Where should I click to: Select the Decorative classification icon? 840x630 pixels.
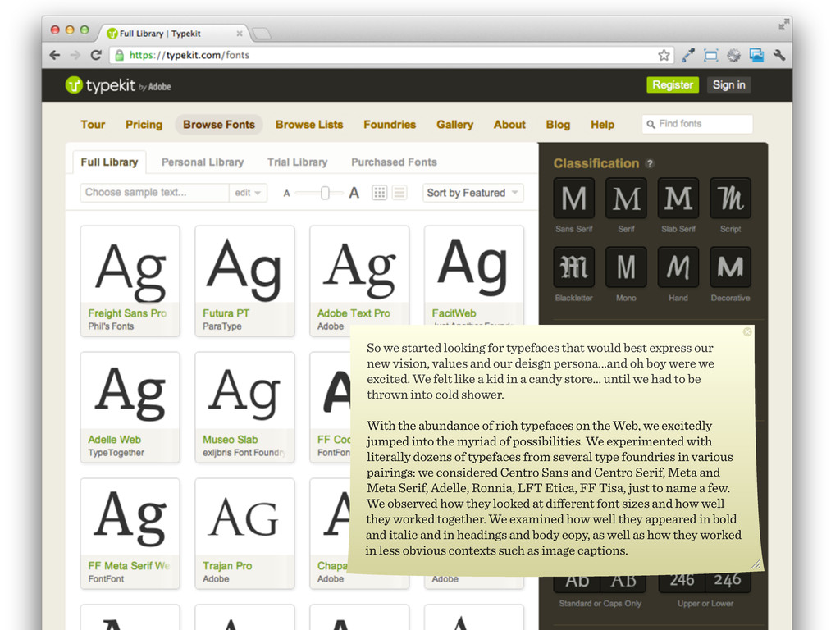[x=730, y=267]
